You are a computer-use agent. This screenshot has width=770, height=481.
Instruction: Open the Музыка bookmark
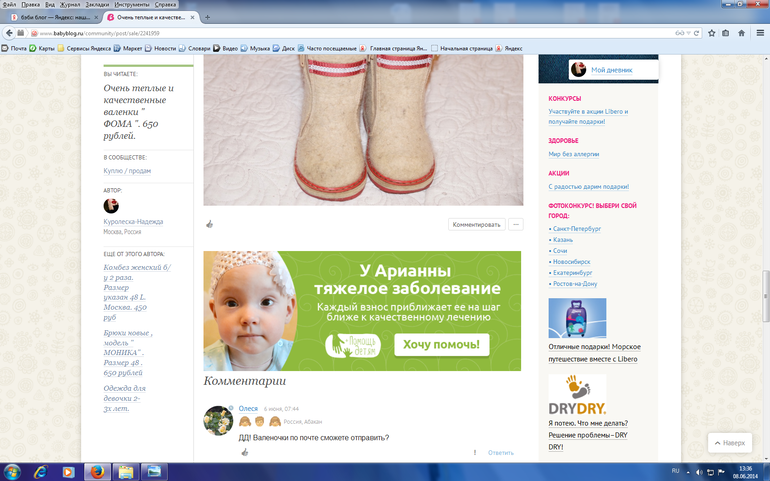[255, 48]
